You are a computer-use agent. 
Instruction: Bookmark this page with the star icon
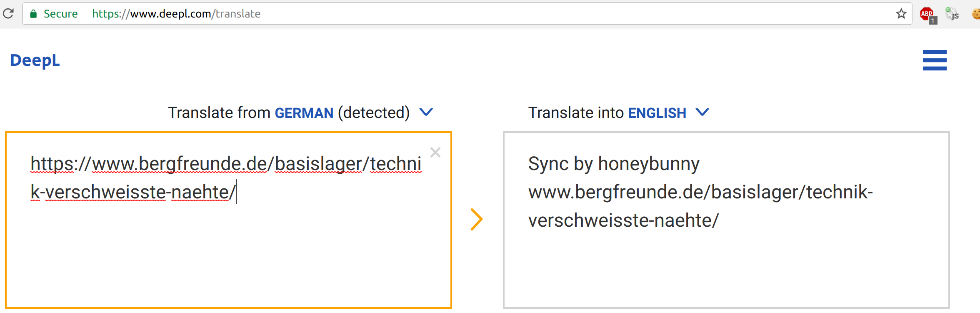click(901, 14)
